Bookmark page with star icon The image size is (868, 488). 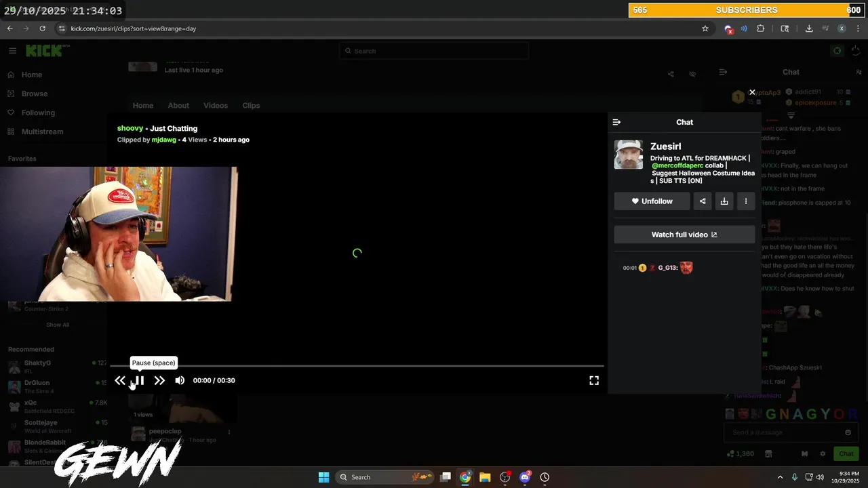705,28
